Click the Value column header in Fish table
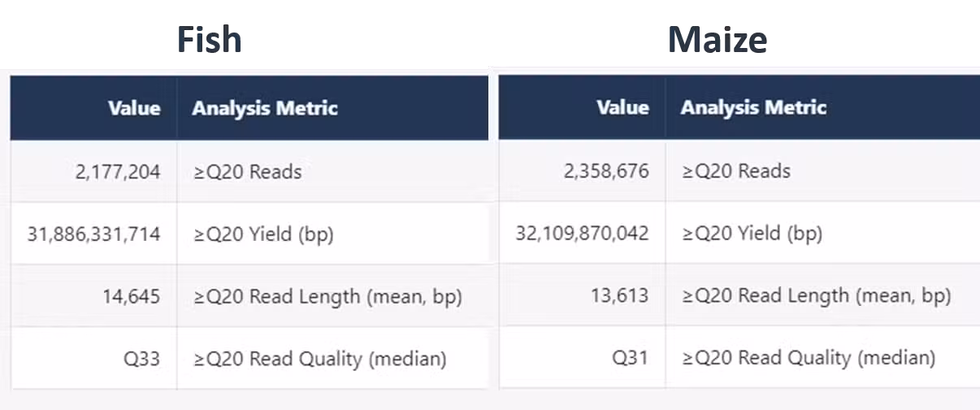This screenshot has width=980, height=410. click(x=134, y=108)
